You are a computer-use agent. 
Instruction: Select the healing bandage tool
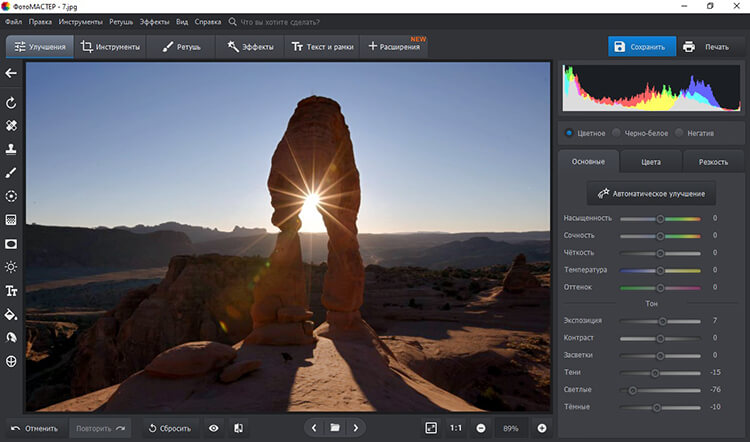click(11, 126)
